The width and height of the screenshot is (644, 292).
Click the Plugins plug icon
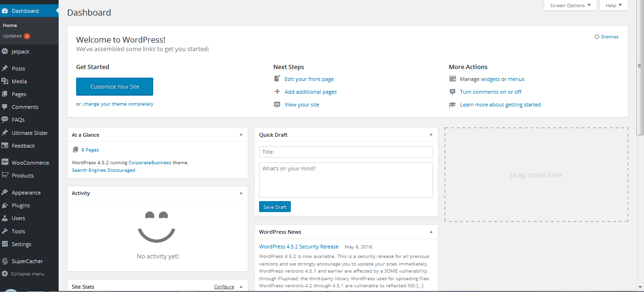click(x=5, y=205)
